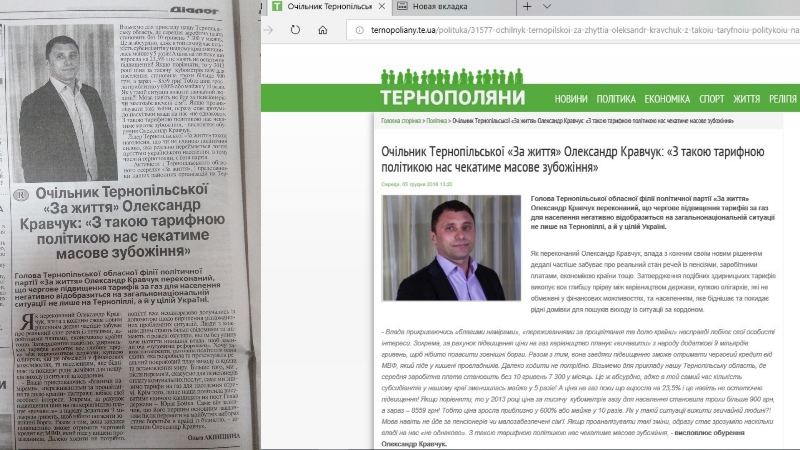Close the Очільник Тернопільськ tab
The width and height of the screenshot is (800, 450).
click(x=382, y=7)
